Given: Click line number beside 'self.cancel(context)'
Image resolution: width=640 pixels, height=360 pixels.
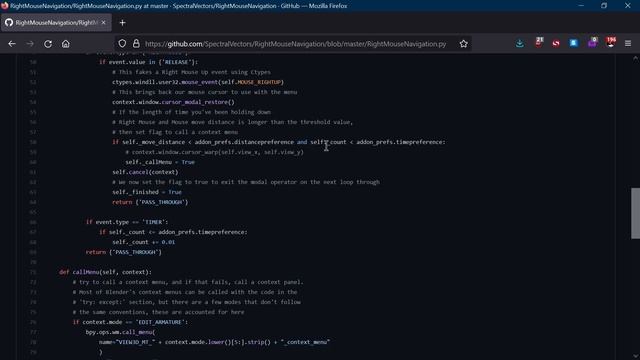Looking at the screenshot, I should tap(33, 172).
